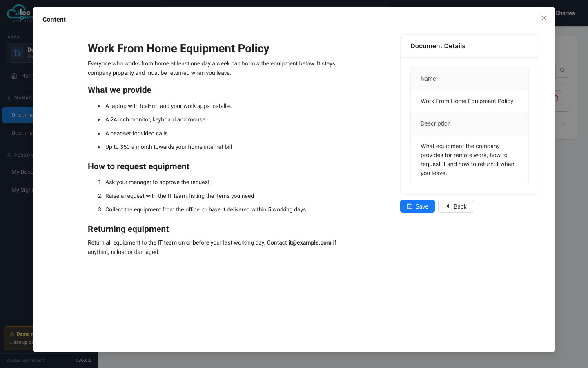Click the Description label in Document Details
Image resolution: width=588 pixels, height=368 pixels.
(436, 123)
